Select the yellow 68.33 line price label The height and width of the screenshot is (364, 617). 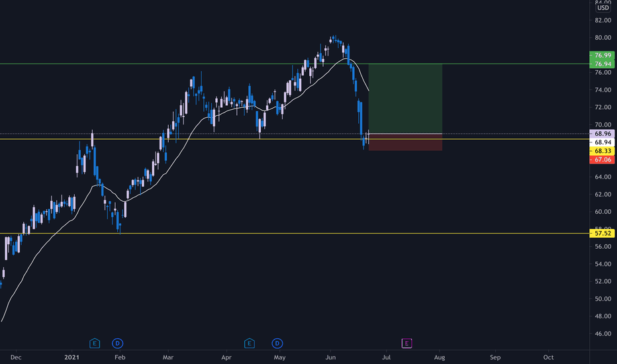click(602, 151)
